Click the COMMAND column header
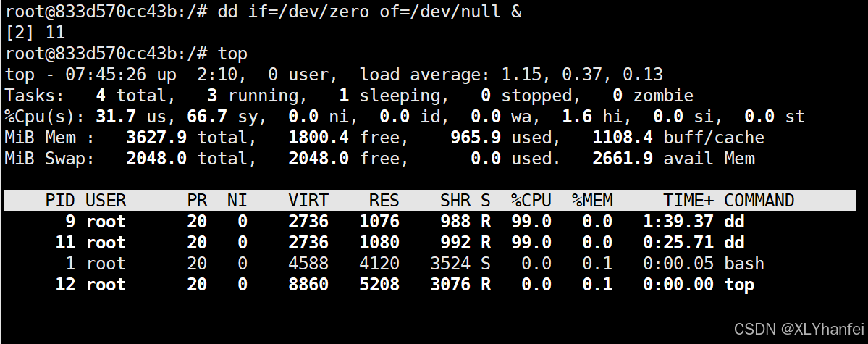The height and width of the screenshot is (344, 868). click(759, 200)
